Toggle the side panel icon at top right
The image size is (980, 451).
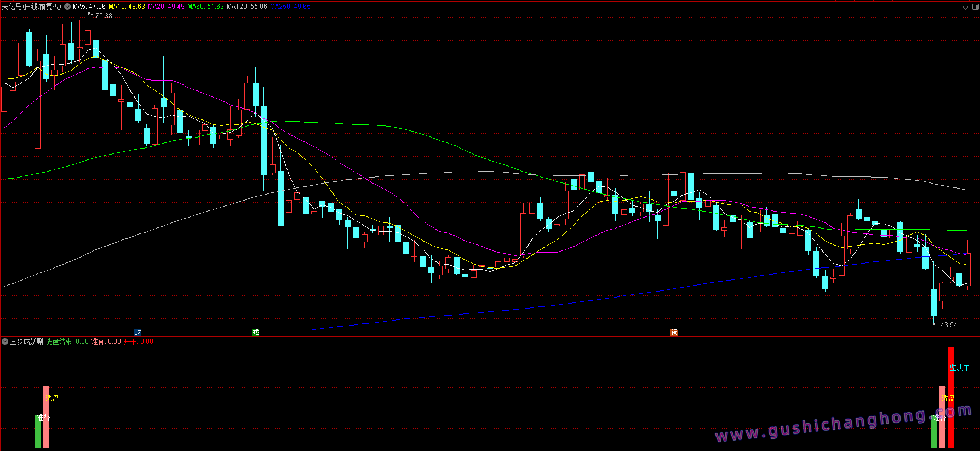pos(974,7)
